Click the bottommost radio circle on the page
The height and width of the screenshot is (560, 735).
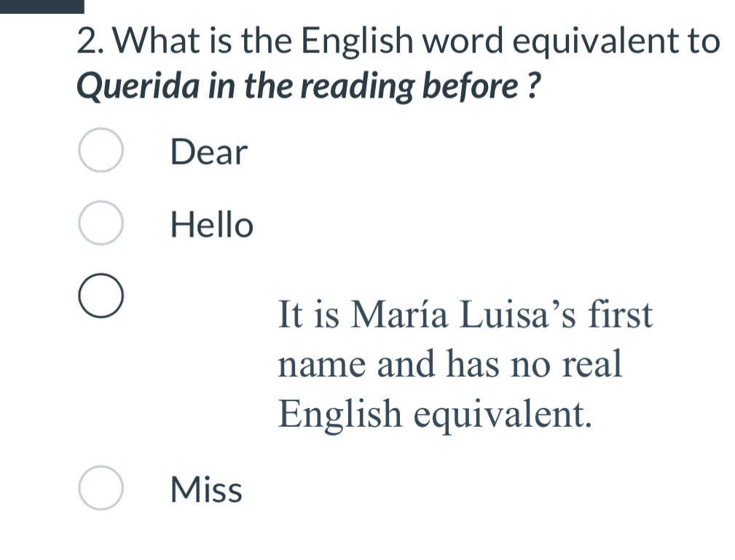pos(101,488)
